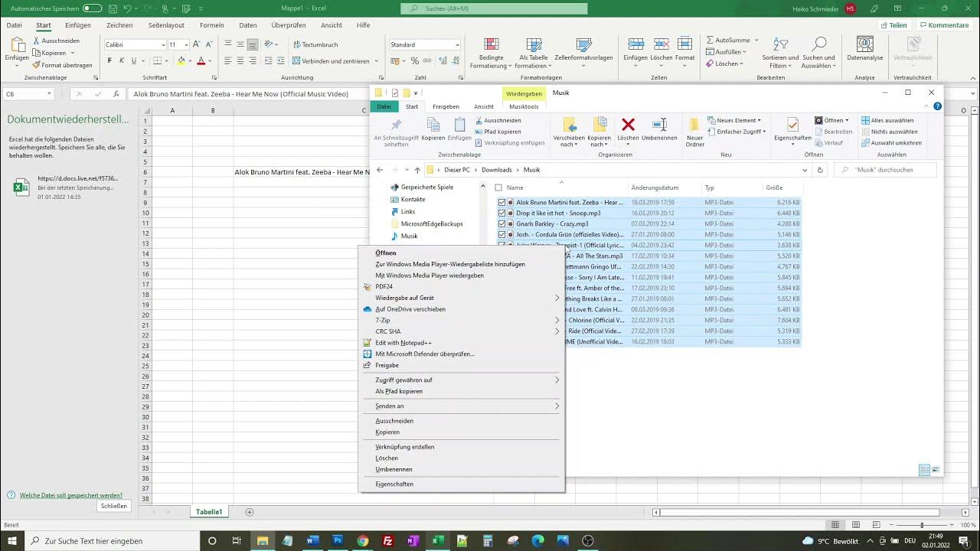Click Format übertragen paintbrush in Excel
Screen dimensions: 980x551
[63, 65]
